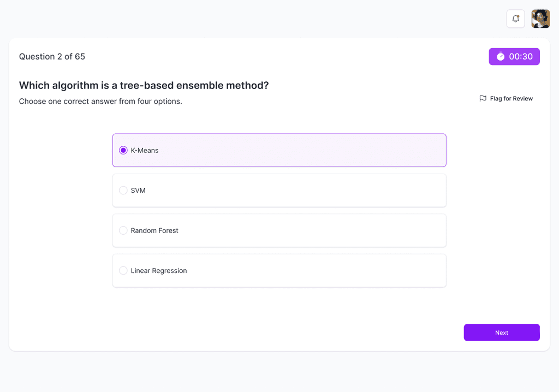This screenshot has height=392, width=559.
Task: Click the notification bell icon
Action: click(x=515, y=18)
